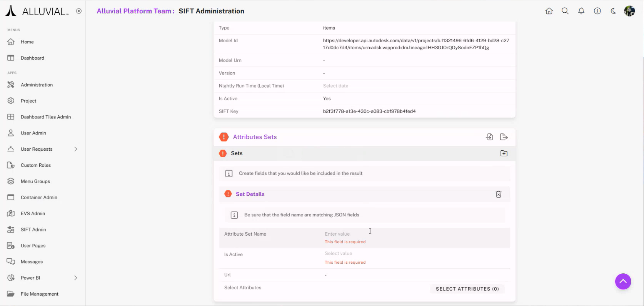Go to Dashboard Tiles Admin menu
The height and width of the screenshot is (306, 644).
click(46, 117)
